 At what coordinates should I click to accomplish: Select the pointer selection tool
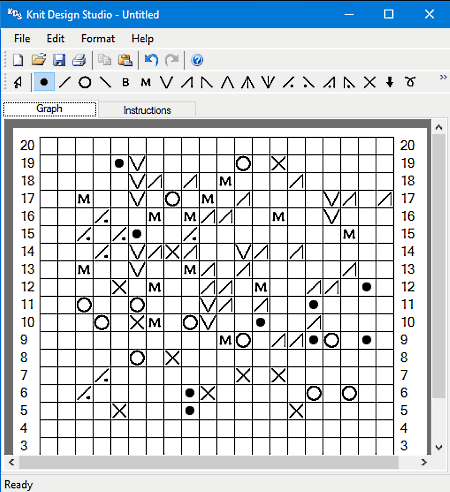point(18,82)
